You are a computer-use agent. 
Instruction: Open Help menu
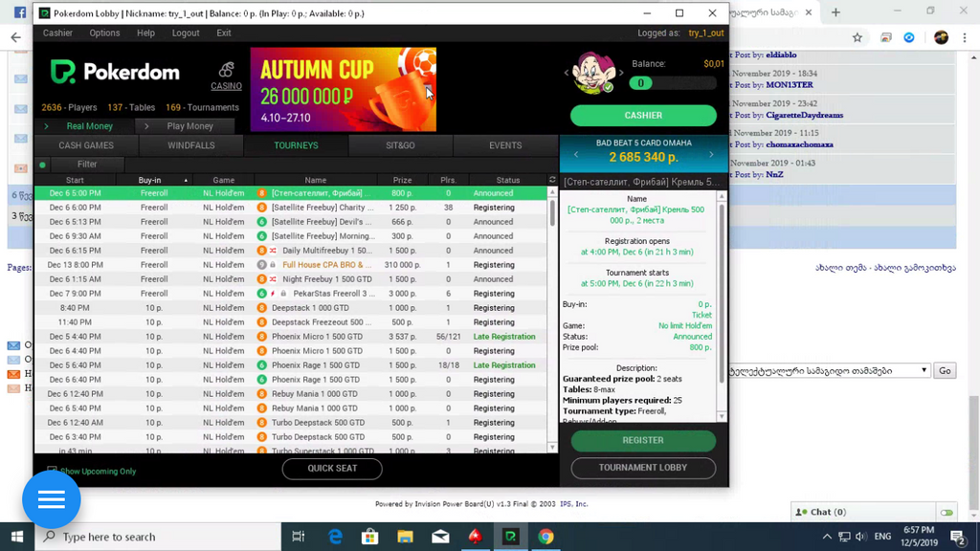coord(145,33)
